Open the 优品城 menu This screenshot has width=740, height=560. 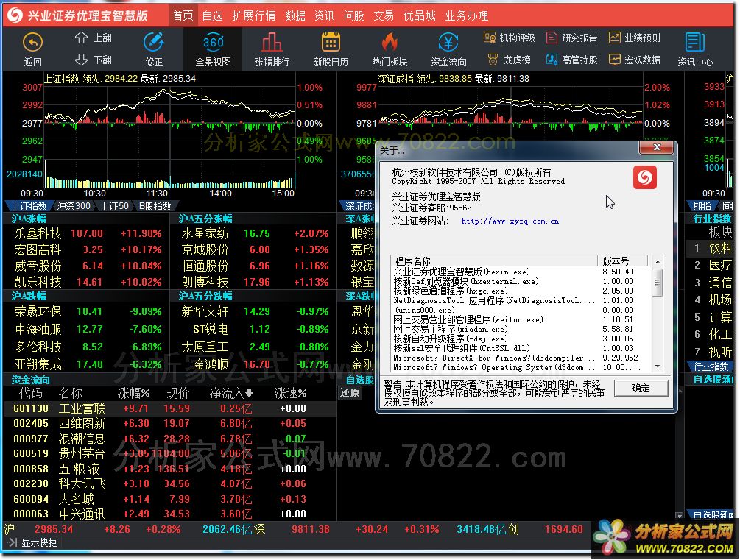pyautogui.click(x=420, y=15)
